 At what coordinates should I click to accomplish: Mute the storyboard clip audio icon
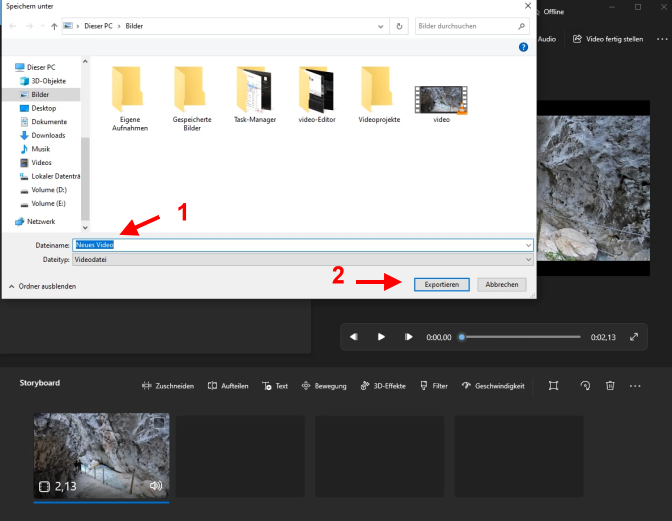coord(155,486)
